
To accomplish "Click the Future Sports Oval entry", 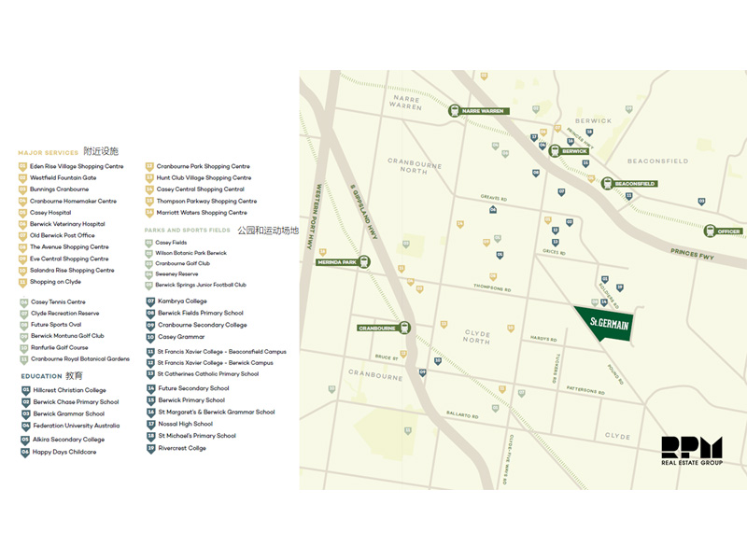I will (x=56, y=324).
